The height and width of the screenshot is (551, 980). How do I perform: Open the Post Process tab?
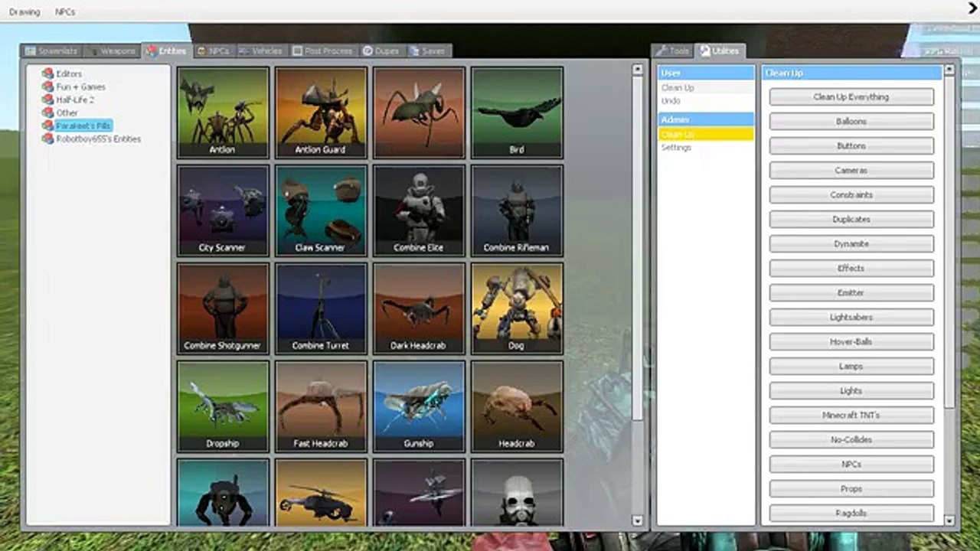(322, 51)
